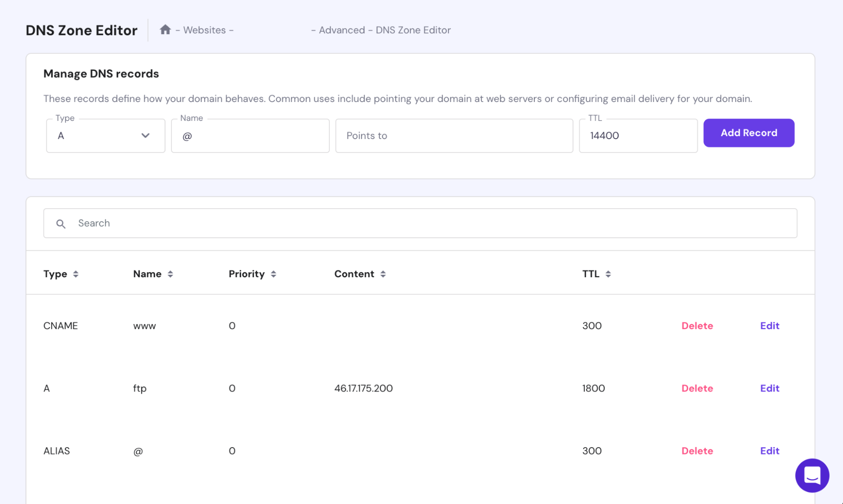Sort records by Type column arrows
The width and height of the screenshot is (843, 504).
[75, 274]
